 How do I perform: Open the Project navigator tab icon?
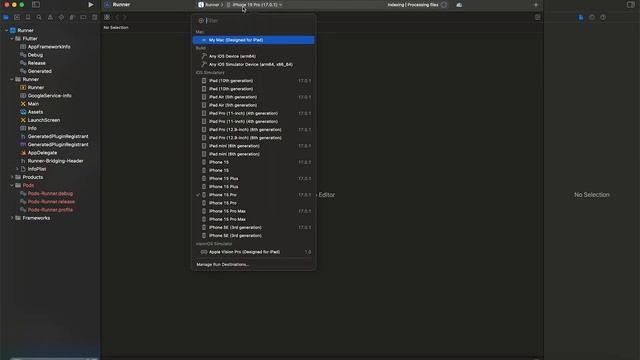click(x=6, y=18)
